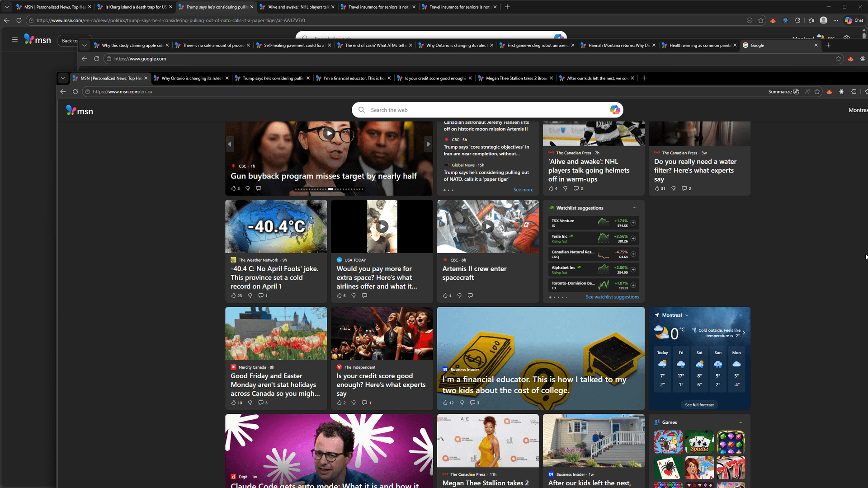This screenshot has width=868, height=488.
Task: Go to next slide in headline carousel
Action: [428, 144]
